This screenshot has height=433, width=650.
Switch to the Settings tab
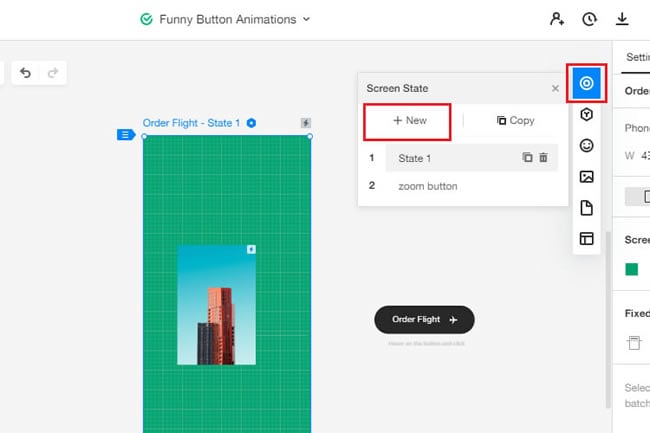pos(638,57)
